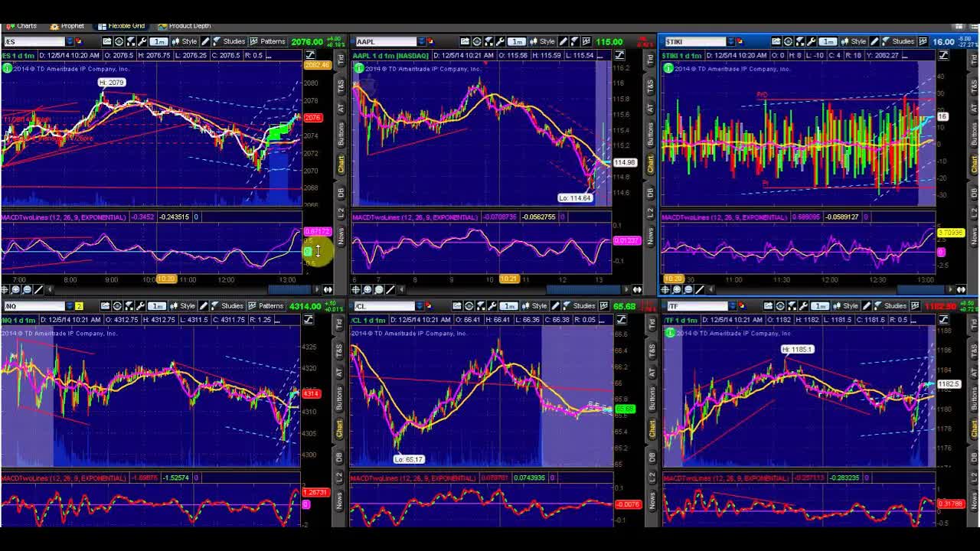Open wrench settings on the /CL chart
Viewport: 980px width, 551px height.
click(x=492, y=306)
